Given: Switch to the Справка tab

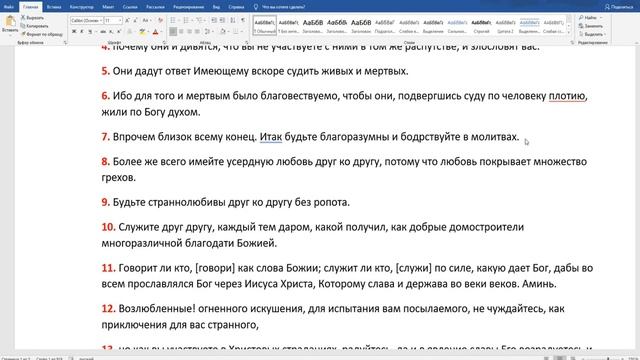Looking at the screenshot, I should click(x=236, y=7).
